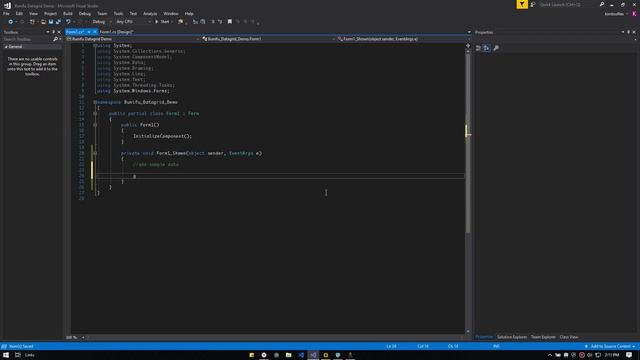
Task: Click the Property Pages wrench icon
Action: (x=496, y=48)
